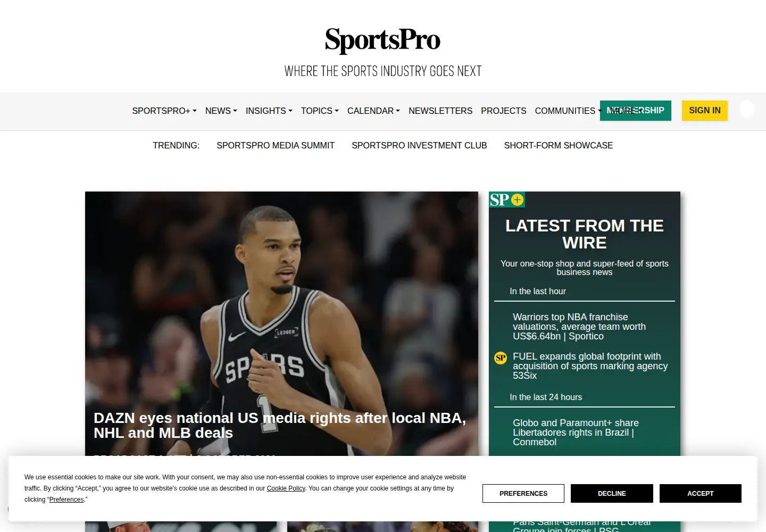
Task: Open trending SportsPro Media Summit
Action: 276,145
